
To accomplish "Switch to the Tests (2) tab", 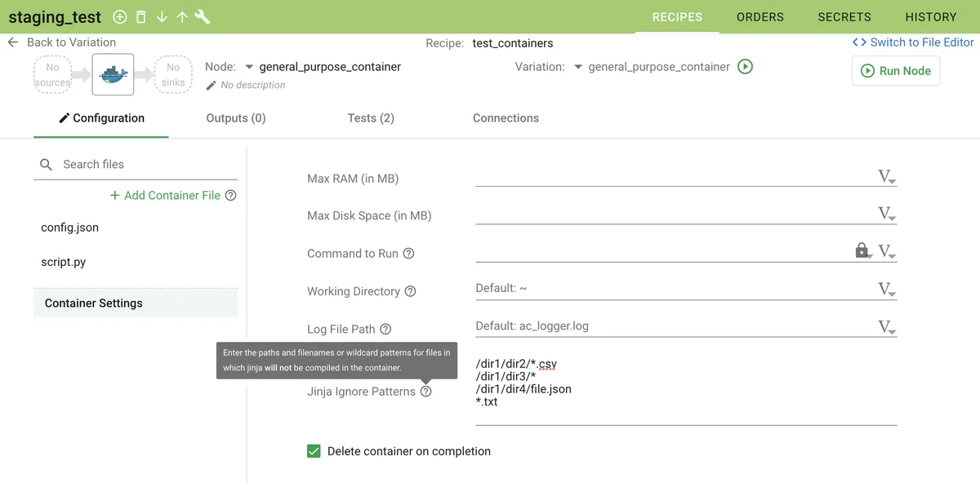I will pos(371,118).
